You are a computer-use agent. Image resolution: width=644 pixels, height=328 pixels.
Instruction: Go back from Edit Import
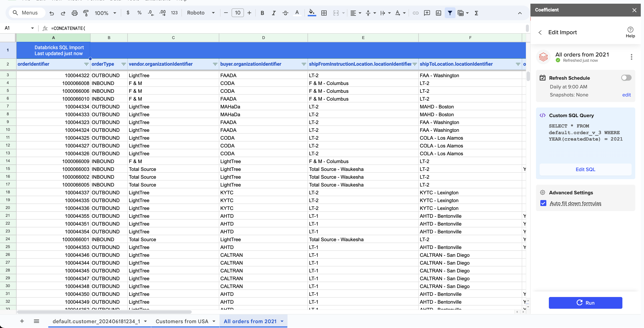[540, 32]
